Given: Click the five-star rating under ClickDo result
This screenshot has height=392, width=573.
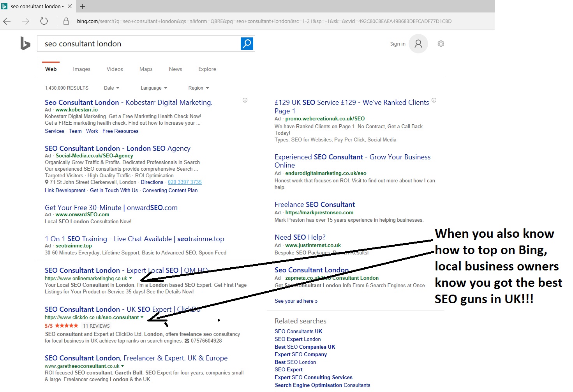Looking at the screenshot, I should point(67,326).
